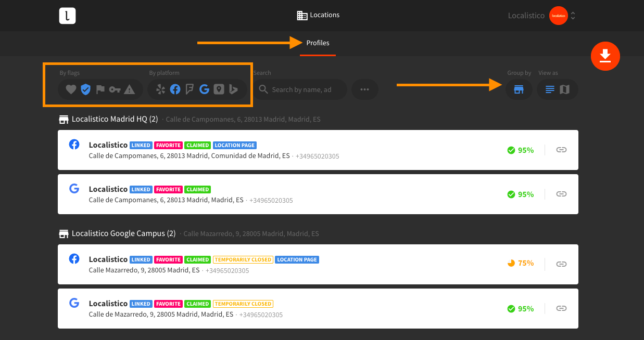This screenshot has width=644, height=340.
Task: Click the orange download button
Action: point(605,55)
